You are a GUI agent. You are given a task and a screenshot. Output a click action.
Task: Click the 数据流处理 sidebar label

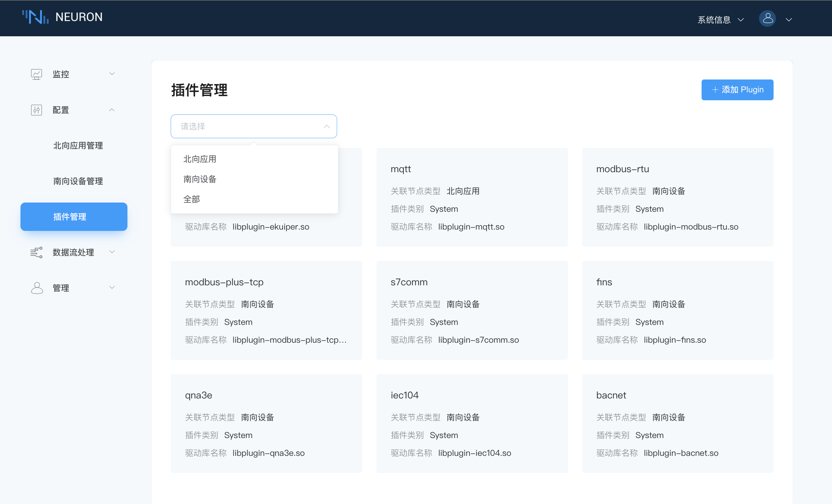pos(73,252)
